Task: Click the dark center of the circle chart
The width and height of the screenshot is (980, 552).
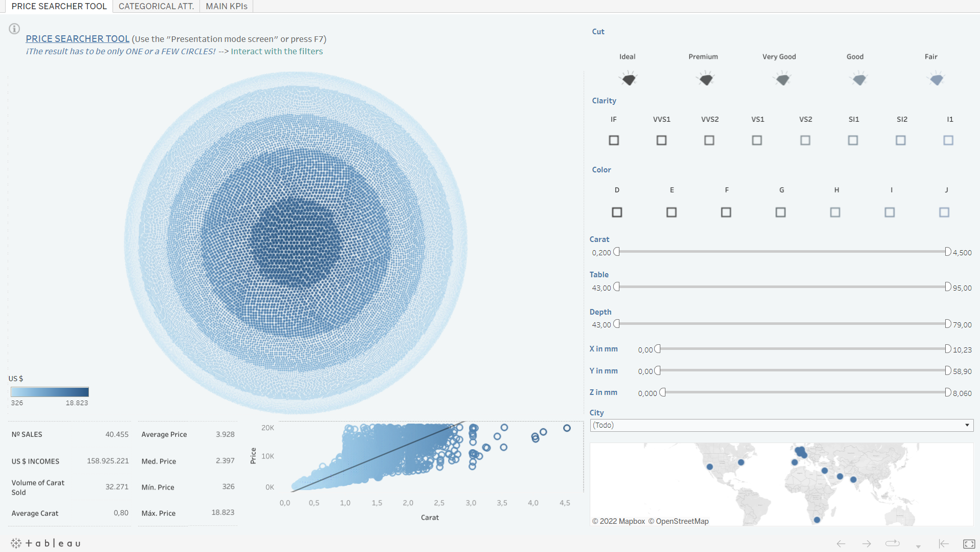Action: pyautogui.click(x=295, y=241)
